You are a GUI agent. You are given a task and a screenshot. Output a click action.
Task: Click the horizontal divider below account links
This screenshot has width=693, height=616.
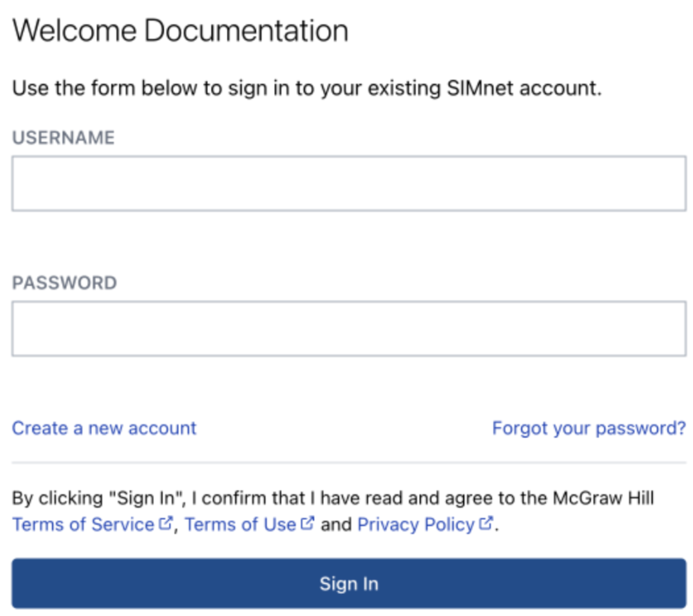point(349,463)
